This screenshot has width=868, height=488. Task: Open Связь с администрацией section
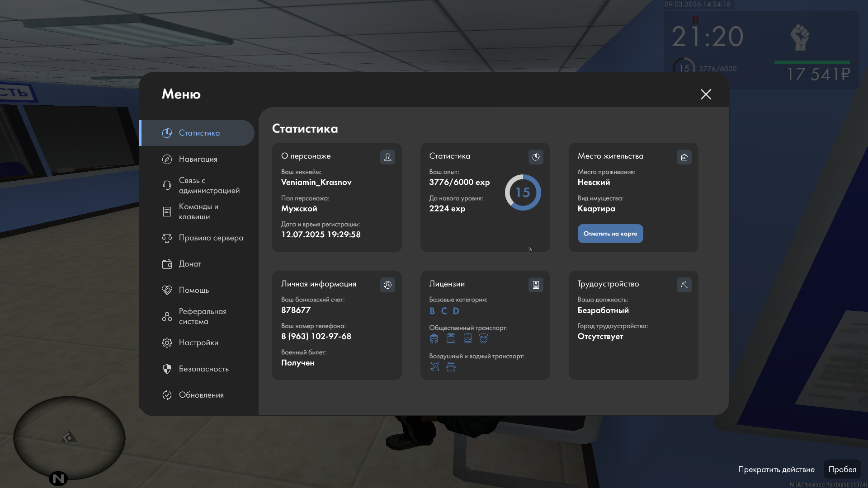(208, 185)
